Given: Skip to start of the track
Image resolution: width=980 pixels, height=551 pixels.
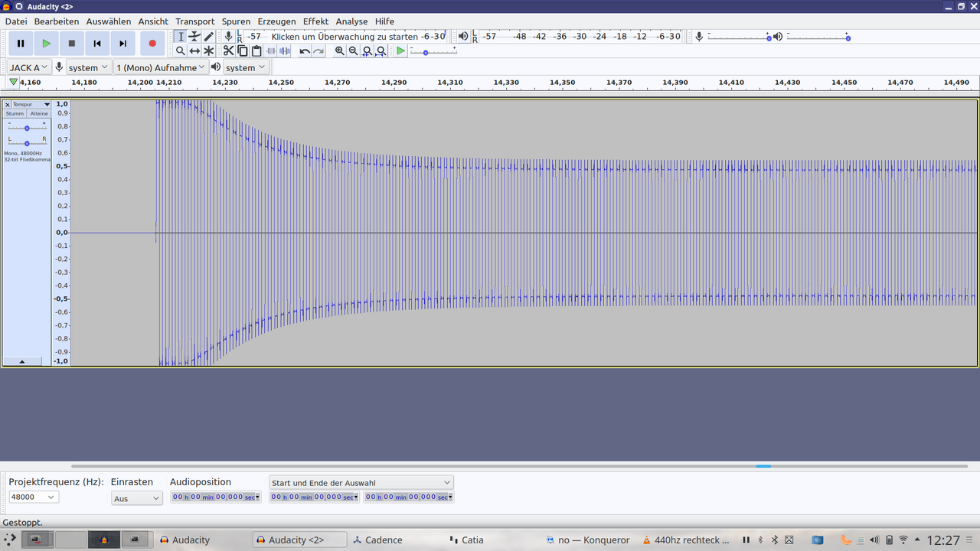Looking at the screenshot, I should tap(97, 44).
